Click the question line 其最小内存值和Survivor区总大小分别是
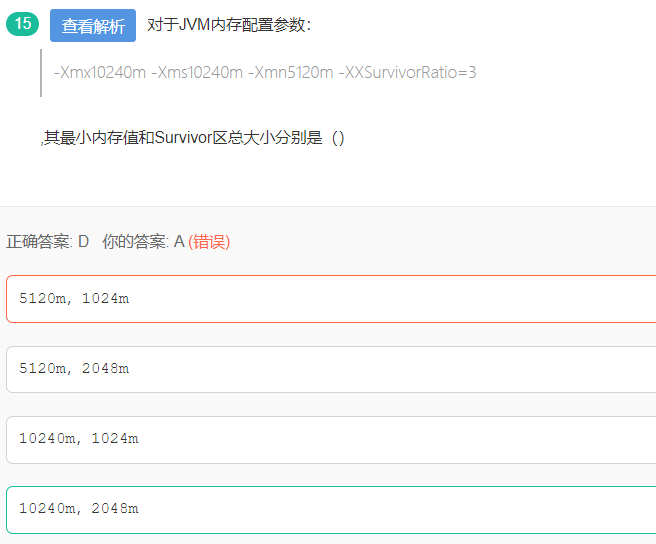The width and height of the screenshot is (656, 544). (185, 138)
